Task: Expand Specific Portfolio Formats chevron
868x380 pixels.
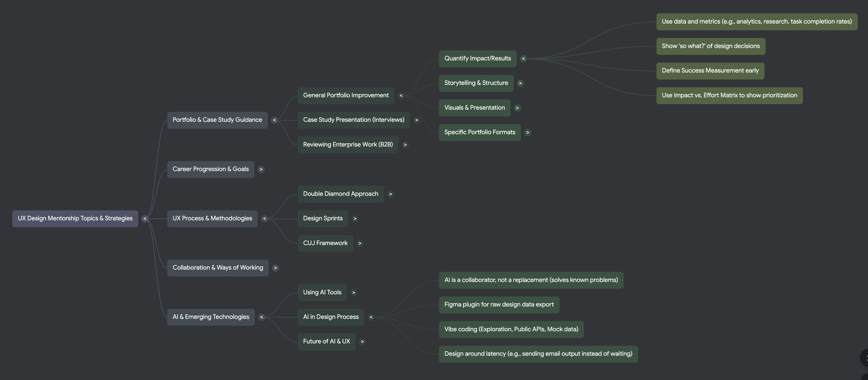Action: pos(527,133)
